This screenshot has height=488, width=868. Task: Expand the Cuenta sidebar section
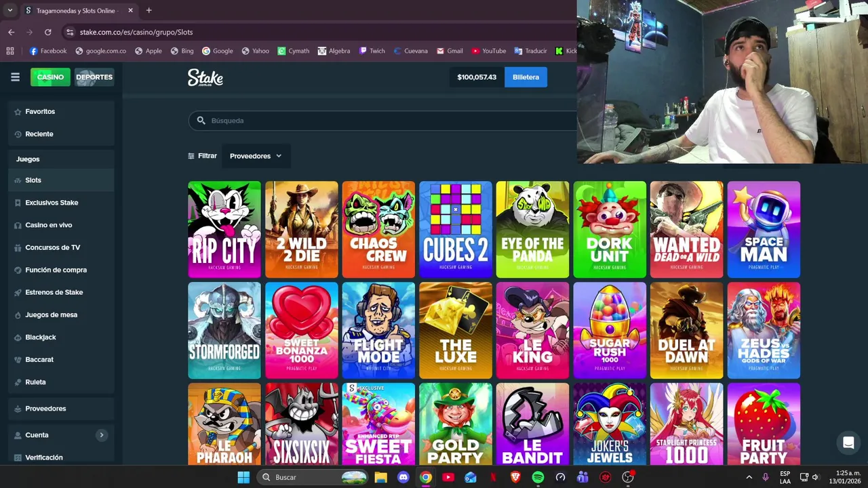coord(102,435)
